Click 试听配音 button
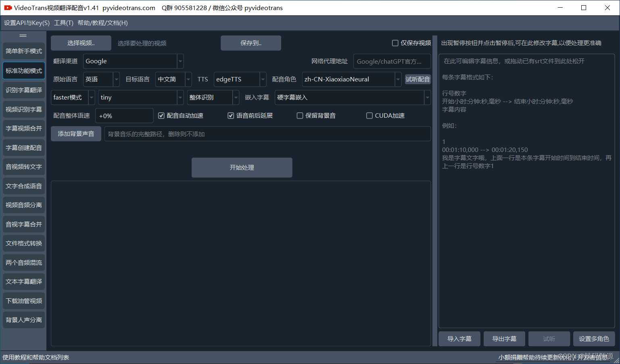Screen dimensions: 620x364 coord(418,79)
